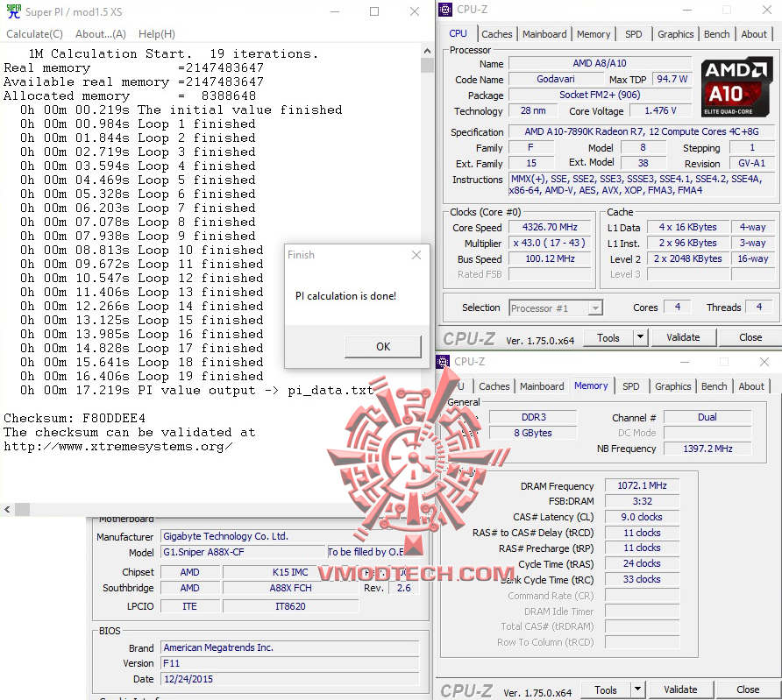Click the Code Name value Godavari
This screenshot has height=700, width=782.
(556, 79)
